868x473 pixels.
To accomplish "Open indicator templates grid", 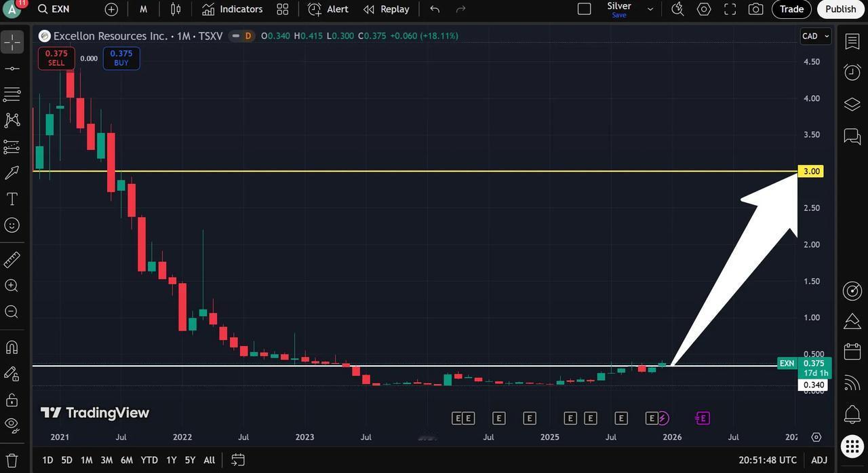I will [x=283, y=9].
